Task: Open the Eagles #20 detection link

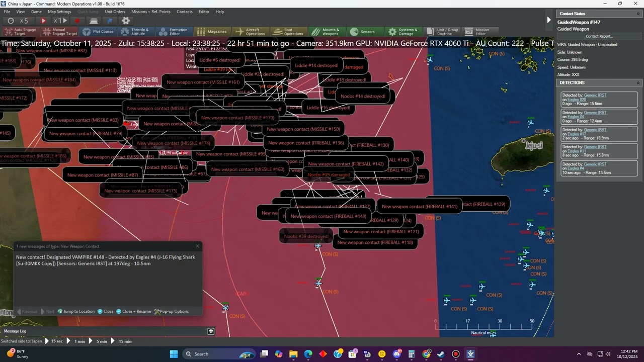Action: tap(577, 100)
